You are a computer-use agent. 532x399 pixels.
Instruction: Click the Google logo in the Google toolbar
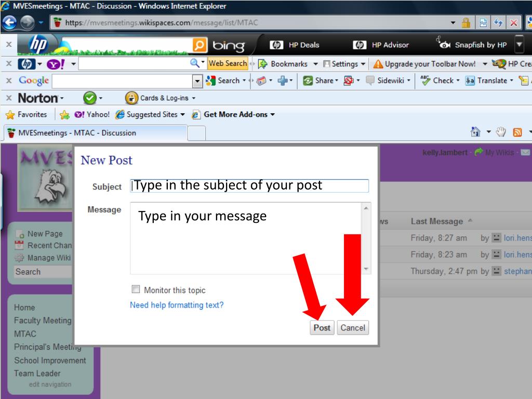pyautogui.click(x=34, y=81)
